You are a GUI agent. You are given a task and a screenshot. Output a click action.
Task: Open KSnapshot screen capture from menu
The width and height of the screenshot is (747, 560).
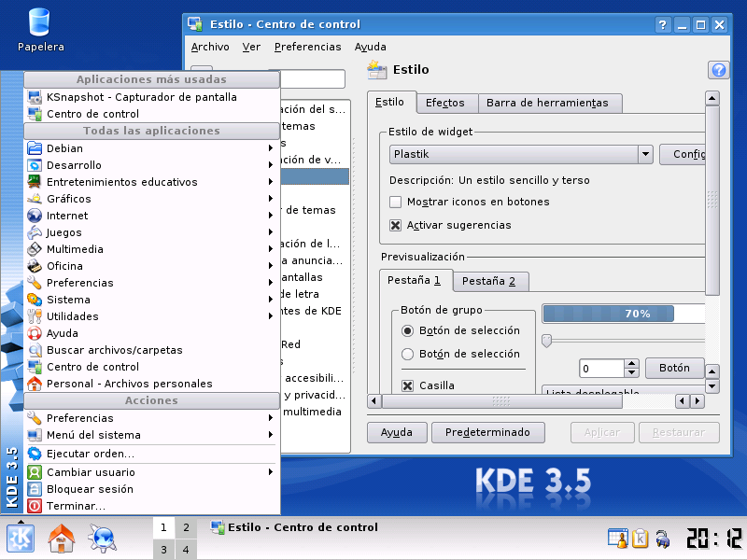[x=141, y=97]
